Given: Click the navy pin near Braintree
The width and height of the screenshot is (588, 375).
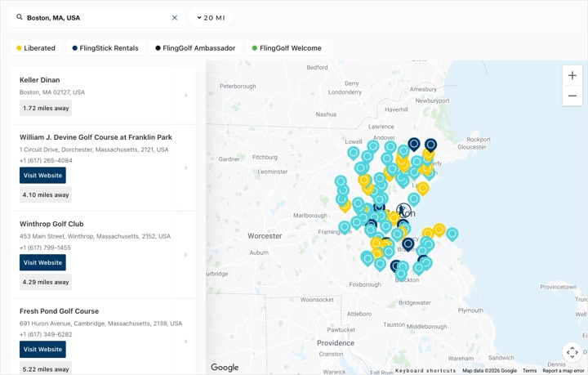Looking at the screenshot, I should click(x=408, y=244).
